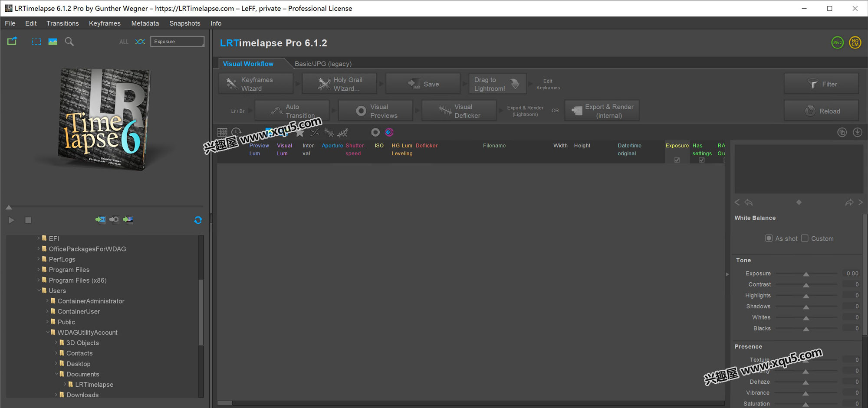The image size is (868, 408).
Task: Click the blue landscape image preview icon
Action: (x=53, y=42)
